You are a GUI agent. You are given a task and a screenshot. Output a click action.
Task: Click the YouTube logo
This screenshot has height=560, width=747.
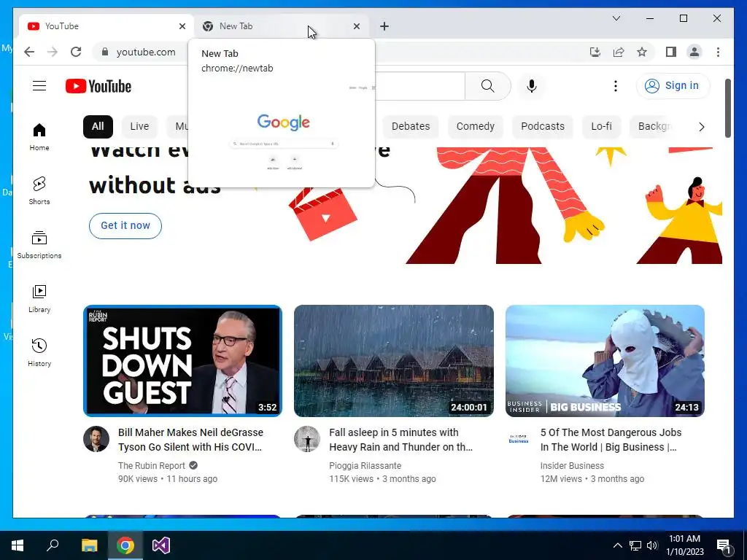click(x=98, y=86)
